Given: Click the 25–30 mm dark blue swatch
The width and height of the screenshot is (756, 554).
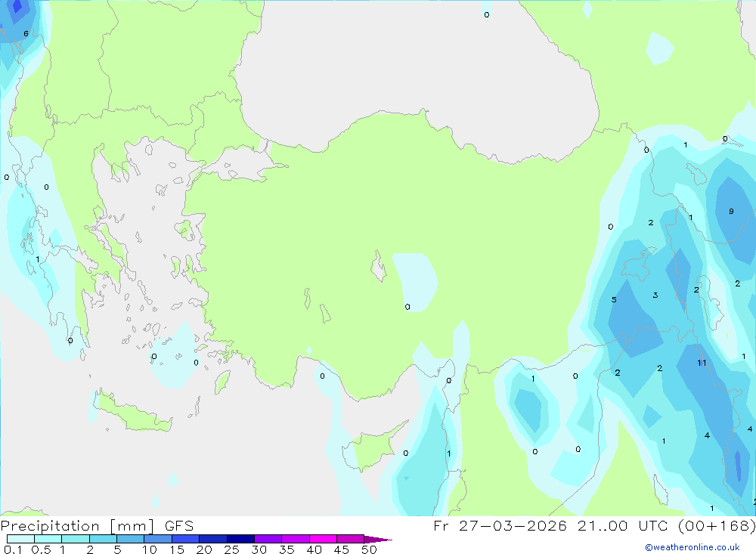Looking at the screenshot, I should (x=240, y=539).
